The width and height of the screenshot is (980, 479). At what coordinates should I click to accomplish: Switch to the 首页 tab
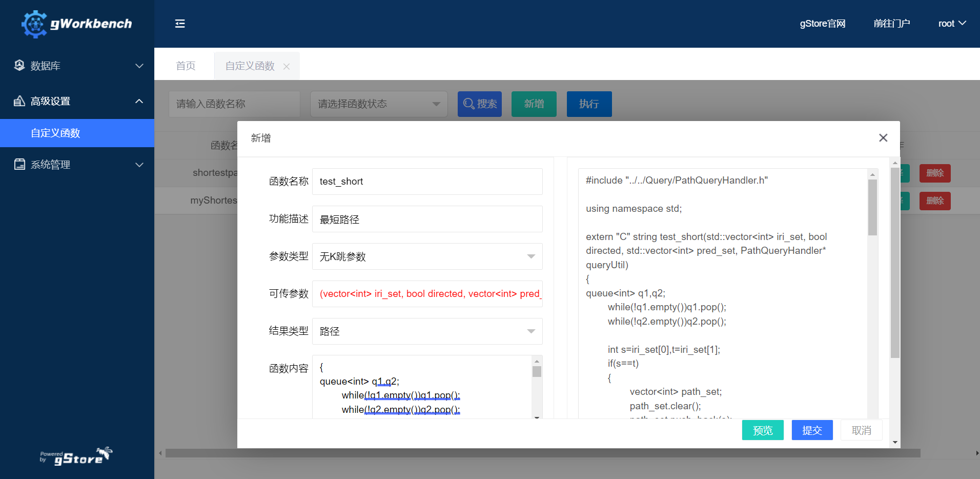tap(186, 66)
